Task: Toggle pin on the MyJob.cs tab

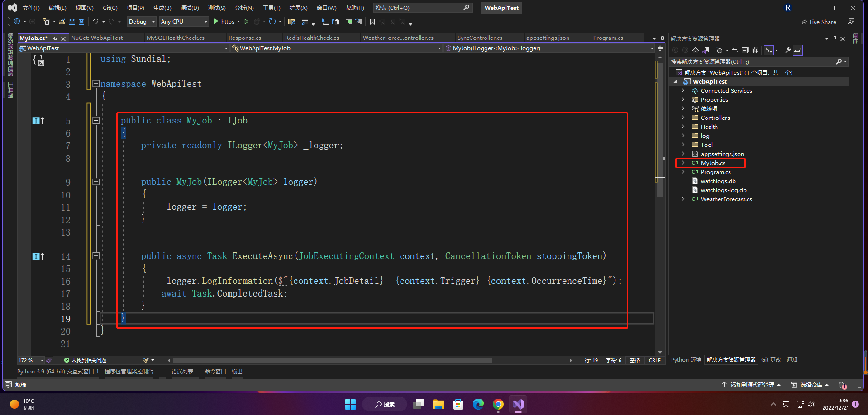Action: (x=55, y=38)
